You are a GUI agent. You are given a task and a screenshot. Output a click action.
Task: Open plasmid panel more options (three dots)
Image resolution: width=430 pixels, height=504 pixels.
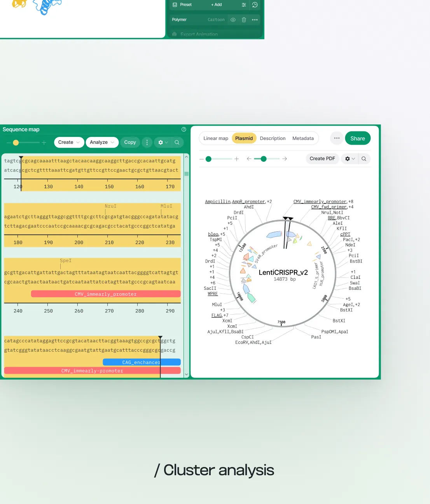click(337, 138)
